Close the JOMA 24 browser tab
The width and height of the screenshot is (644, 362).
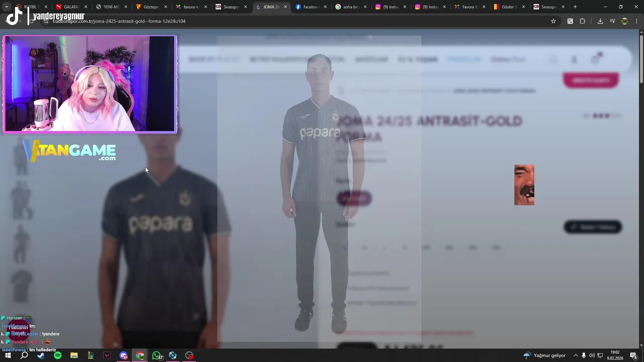(x=285, y=7)
